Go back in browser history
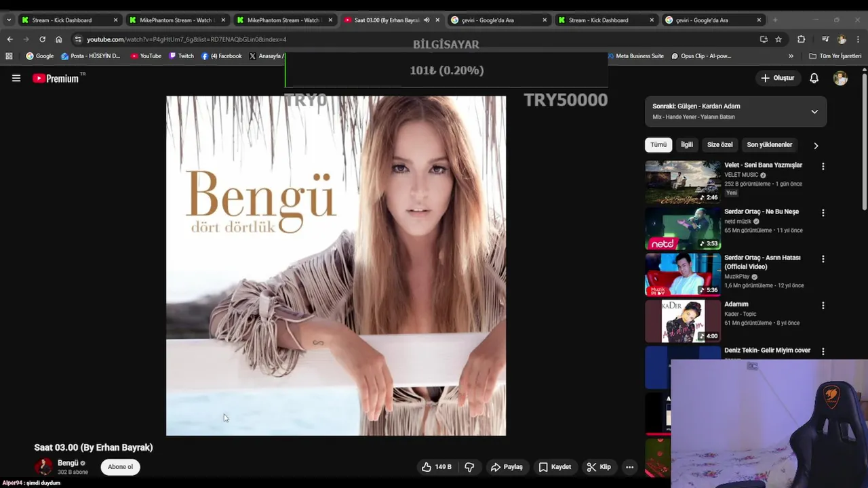The width and height of the screenshot is (868, 488). pyautogui.click(x=9, y=39)
